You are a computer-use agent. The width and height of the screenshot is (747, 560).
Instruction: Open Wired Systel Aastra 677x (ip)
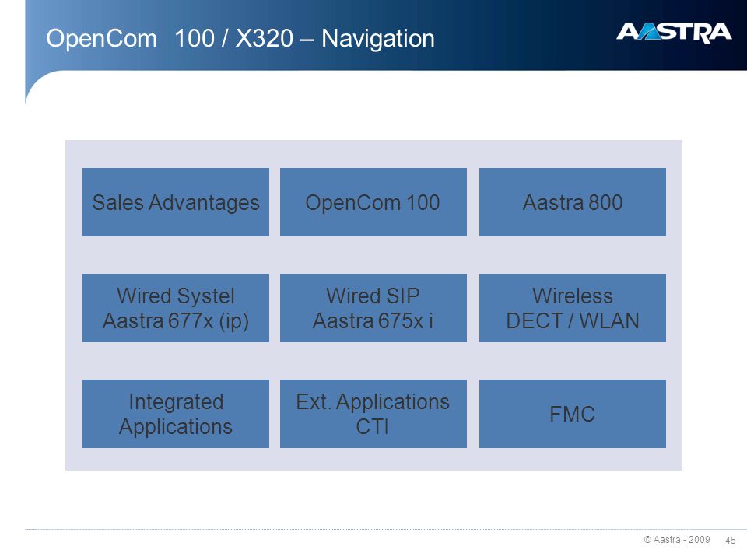click(x=176, y=308)
